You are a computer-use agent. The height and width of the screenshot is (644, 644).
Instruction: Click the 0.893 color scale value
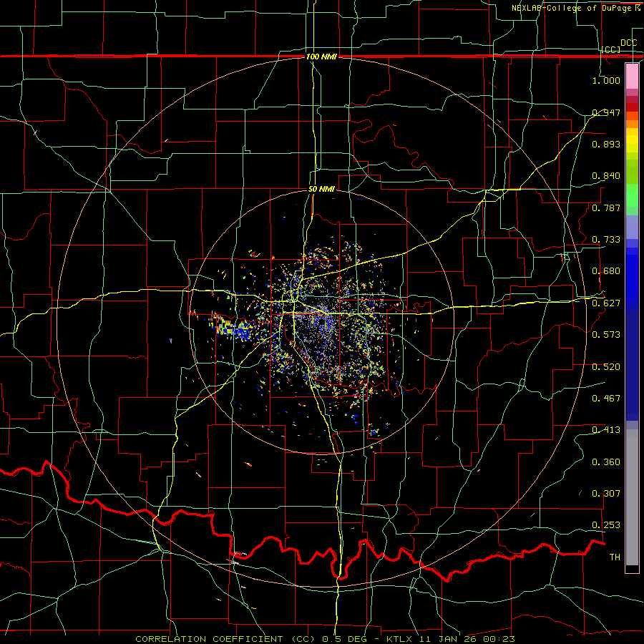click(606, 144)
